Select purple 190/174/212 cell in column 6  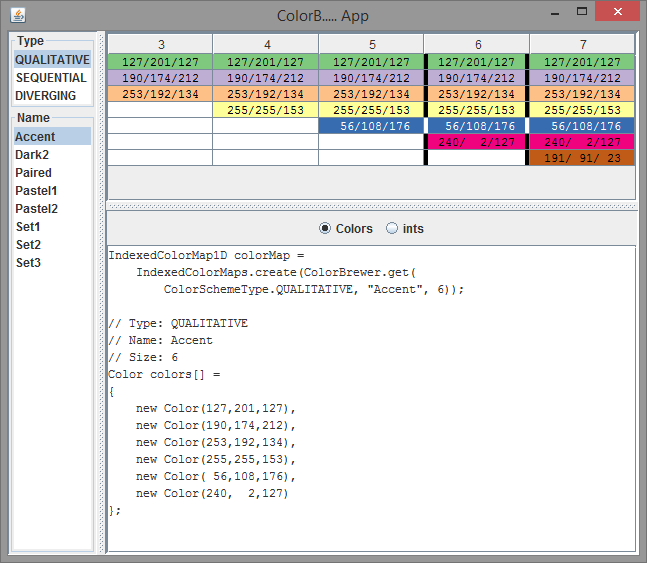tap(477, 78)
